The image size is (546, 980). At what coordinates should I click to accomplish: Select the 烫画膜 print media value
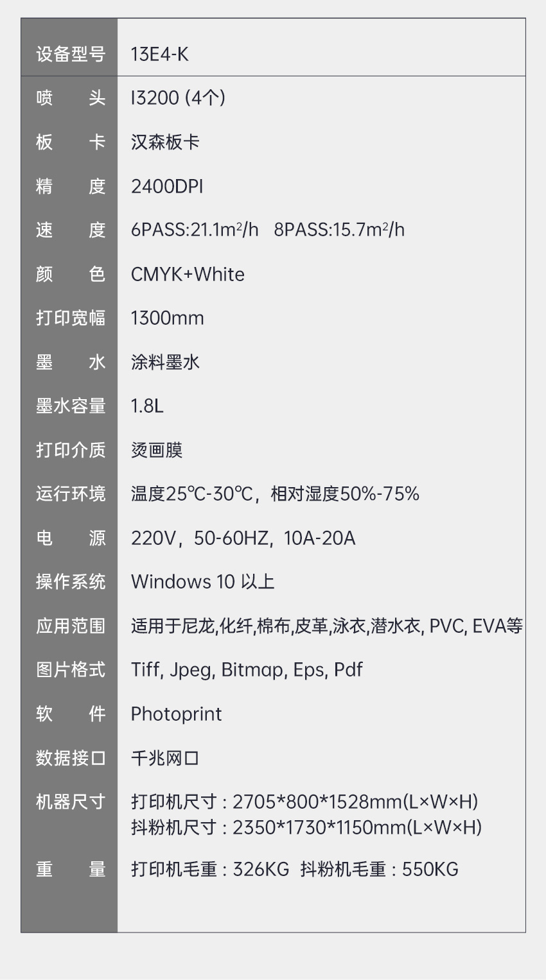click(x=157, y=450)
